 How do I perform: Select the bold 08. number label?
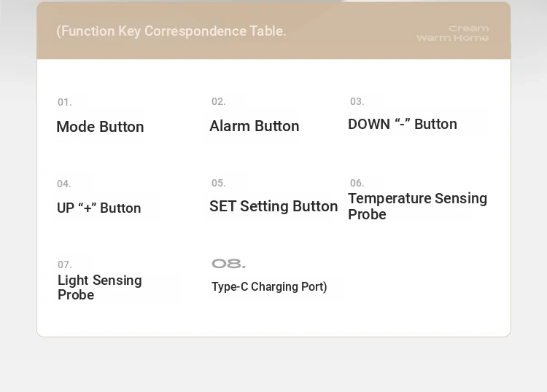[229, 264]
